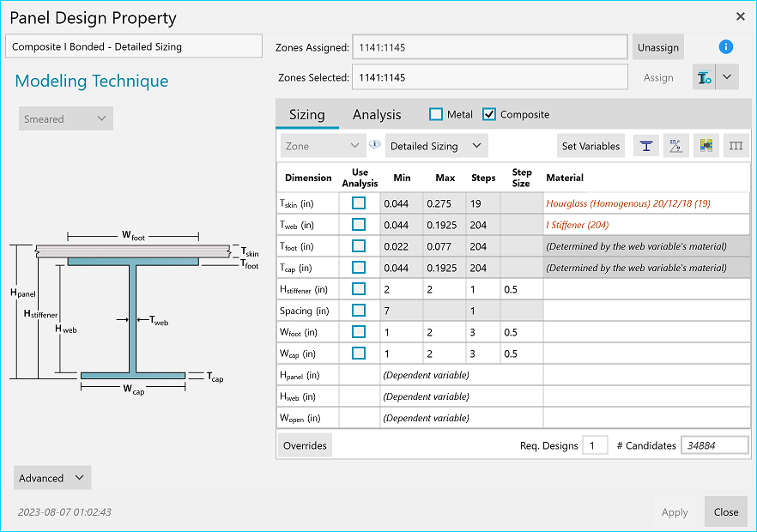757x532 pixels.
Task: Click Tfoot Min value 0.022
Action: coord(402,246)
